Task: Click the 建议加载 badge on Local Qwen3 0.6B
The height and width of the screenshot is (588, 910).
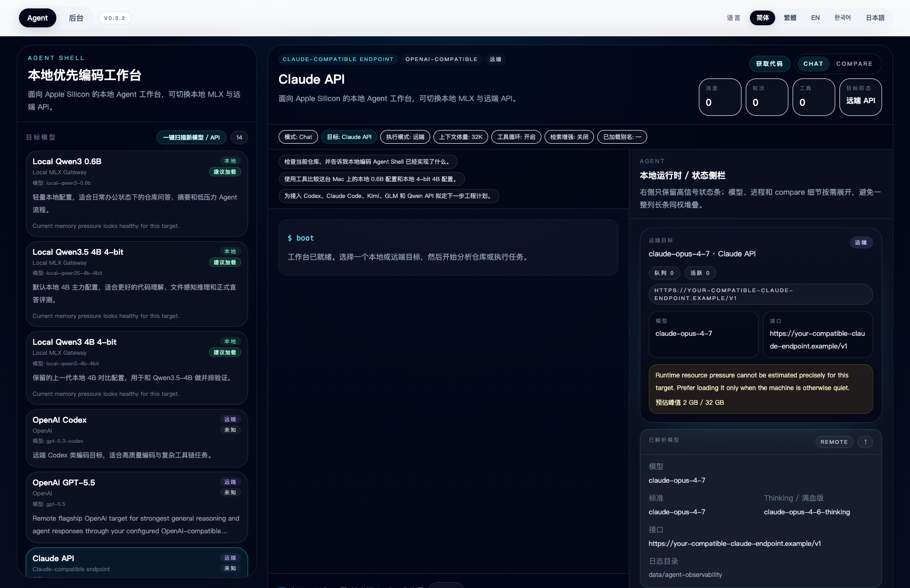Action: [225, 172]
